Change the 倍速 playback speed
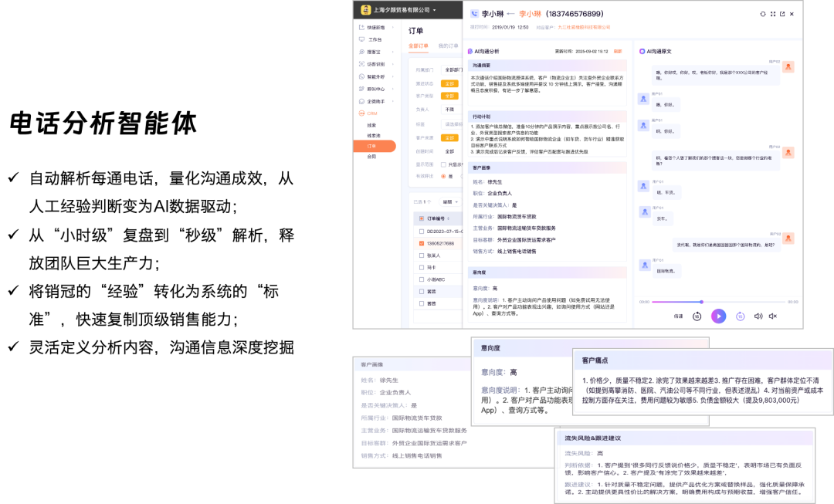834x504 pixels. pos(678,316)
